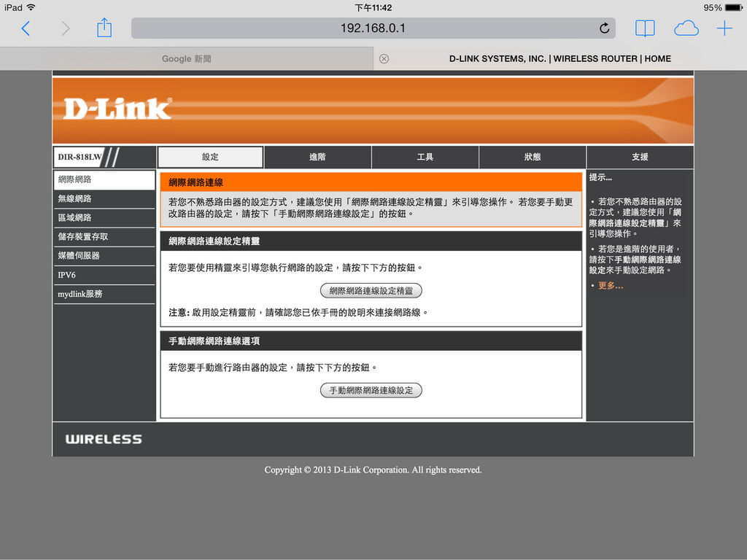Click the 手動網際網路連線選項 section header
The width and height of the screenshot is (747, 560).
[x=371, y=341]
